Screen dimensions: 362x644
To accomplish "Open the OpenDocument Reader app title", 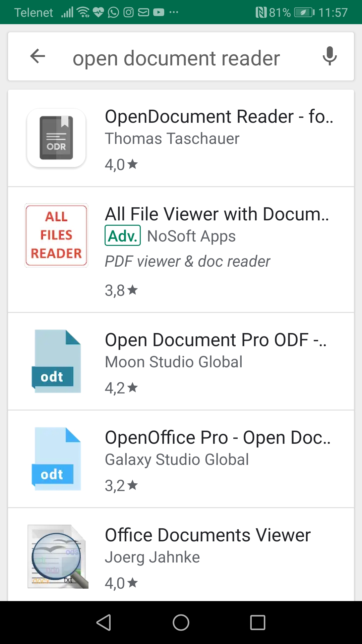I will 219,117.
